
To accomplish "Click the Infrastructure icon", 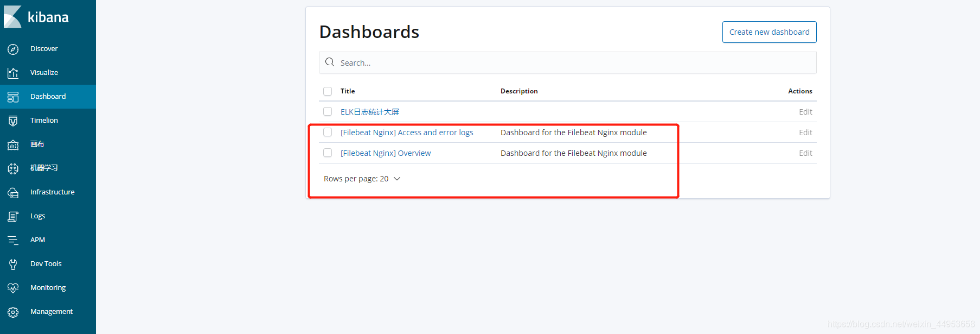I will point(13,192).
